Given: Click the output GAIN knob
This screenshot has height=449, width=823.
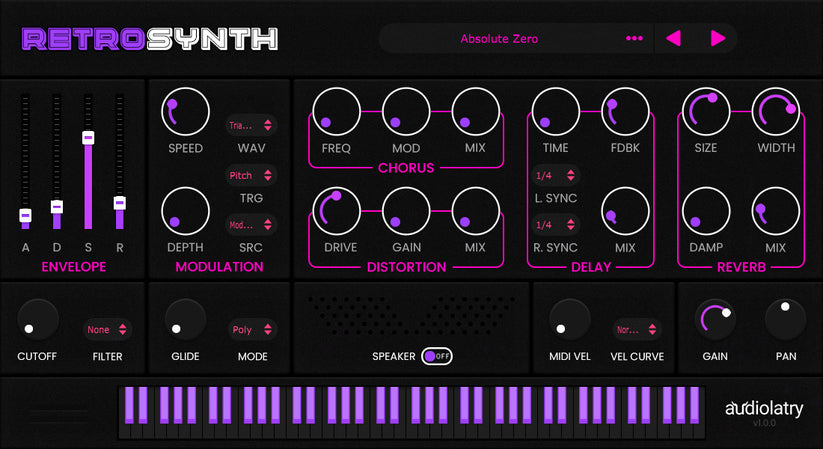Looking at the screenshot, I should 715,319.
